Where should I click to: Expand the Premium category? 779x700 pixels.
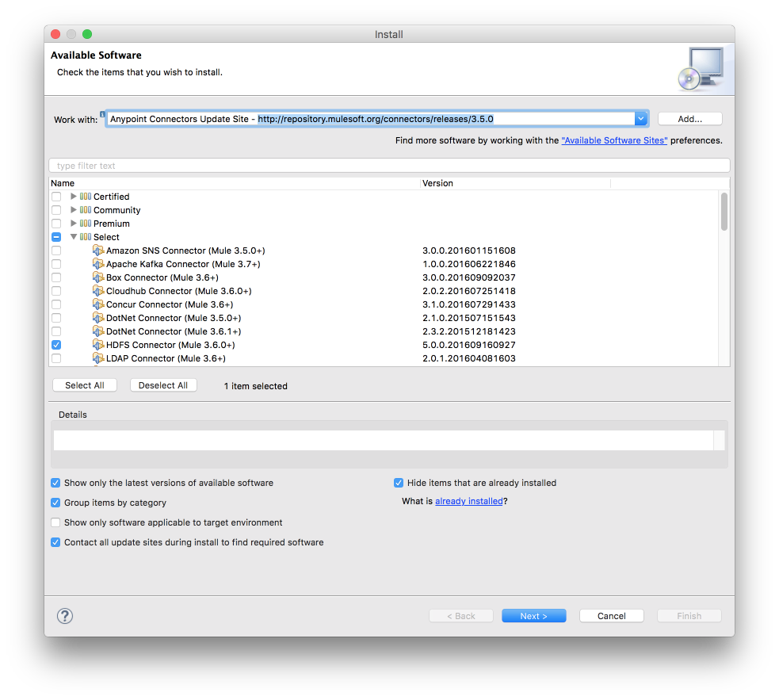(74, 224)
